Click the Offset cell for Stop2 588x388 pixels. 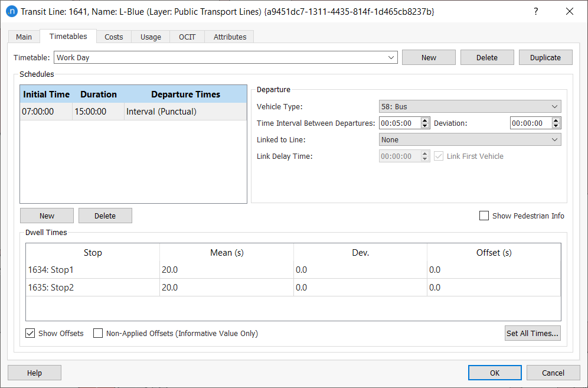coord(494,288)
